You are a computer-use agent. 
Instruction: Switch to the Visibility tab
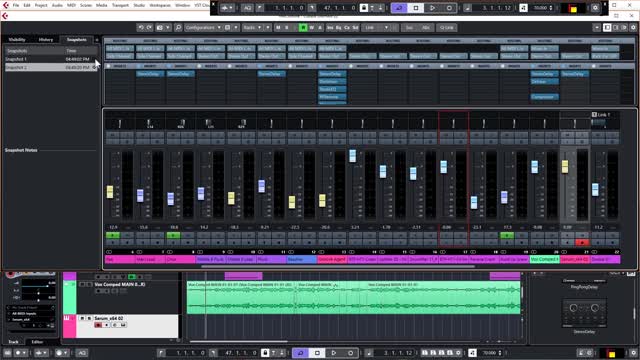(x=17, y=40)
